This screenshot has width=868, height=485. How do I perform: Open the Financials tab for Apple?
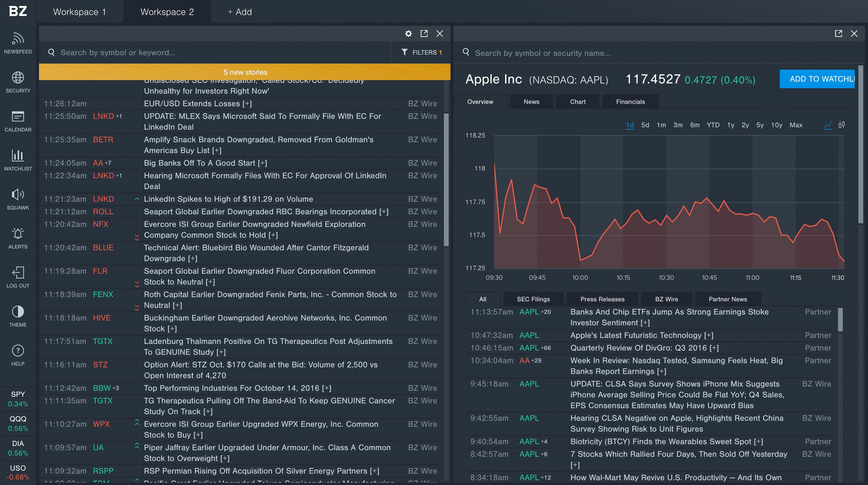point(630,101)
